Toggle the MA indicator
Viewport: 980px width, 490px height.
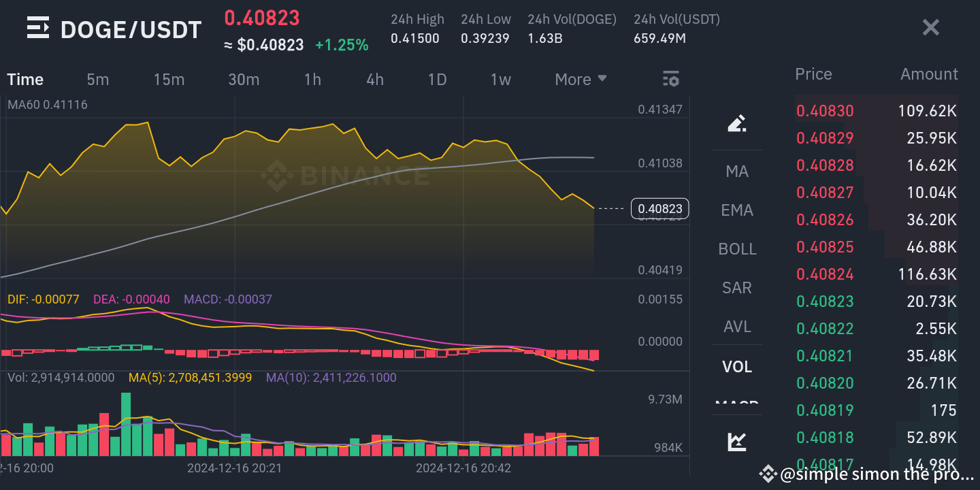[x=737, y=171]
